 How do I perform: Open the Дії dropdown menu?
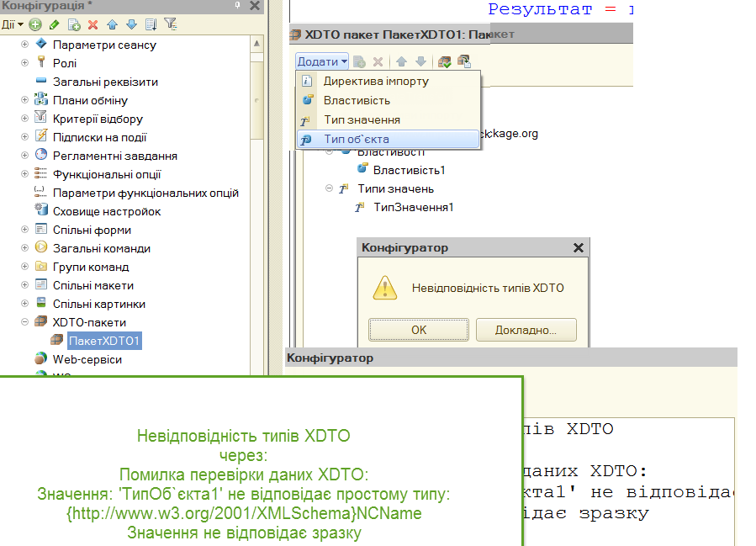tap(12, 25)
